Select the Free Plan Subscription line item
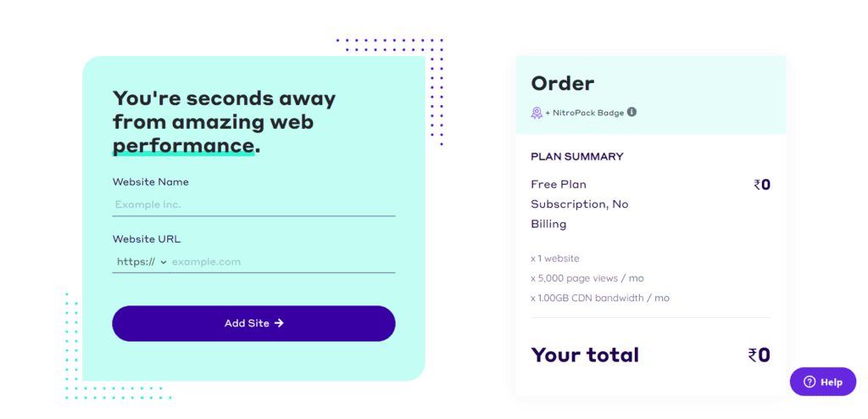This screenshot has width=868, height=419. 580,204
